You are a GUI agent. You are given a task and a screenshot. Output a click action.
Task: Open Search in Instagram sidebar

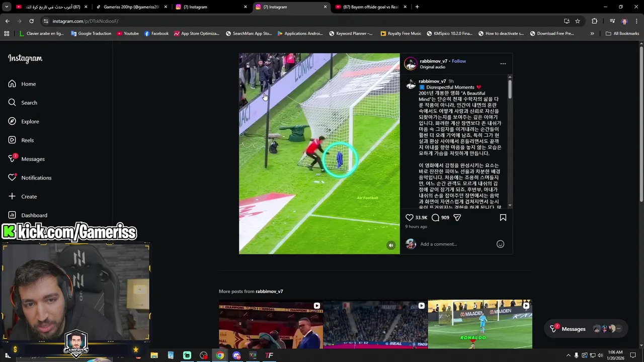click(x=23, y=103)
